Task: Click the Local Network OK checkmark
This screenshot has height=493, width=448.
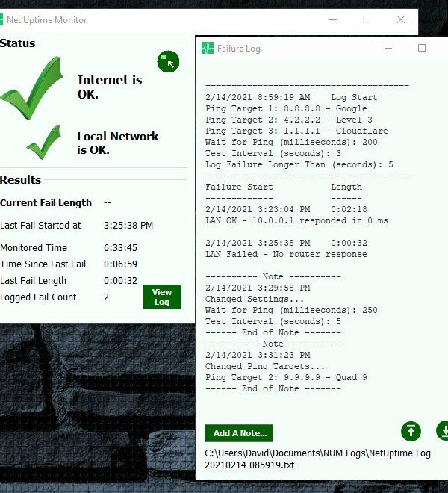Action: click(44, 142)
